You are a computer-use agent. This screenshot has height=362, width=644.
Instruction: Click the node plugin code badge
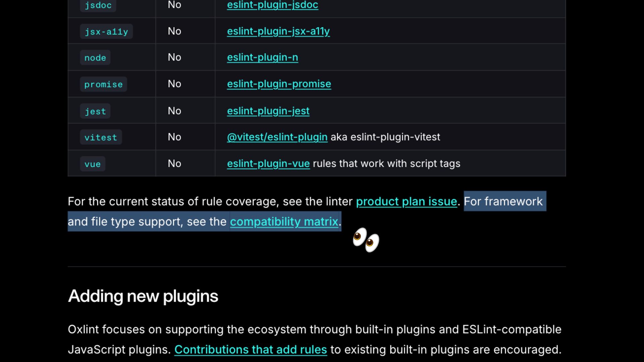[95, 58]
